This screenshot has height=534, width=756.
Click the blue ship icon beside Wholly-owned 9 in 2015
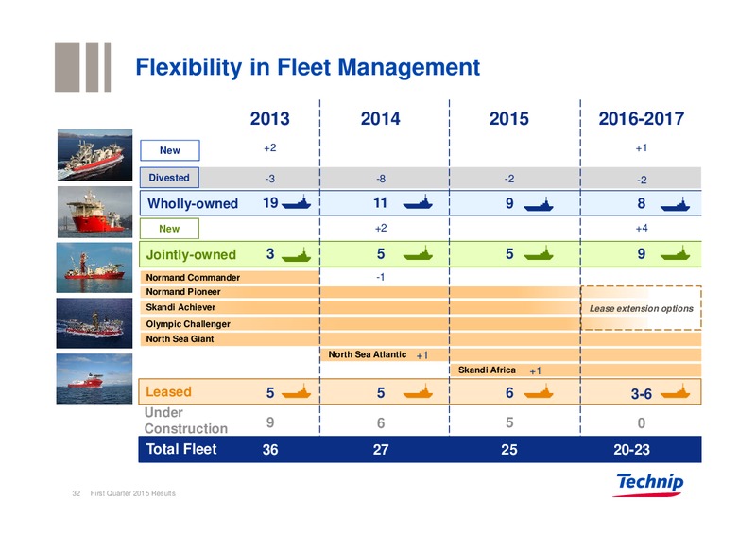[x=538, y=204]
